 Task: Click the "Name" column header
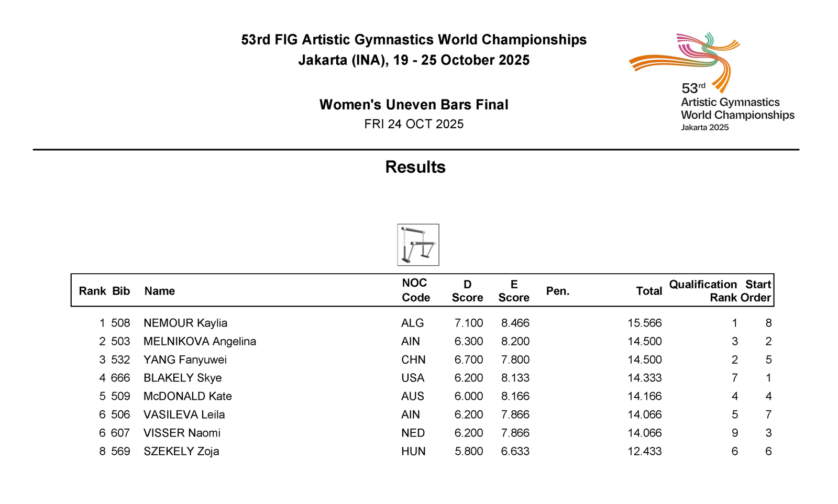pyautogui.click(x=160, y=291)
